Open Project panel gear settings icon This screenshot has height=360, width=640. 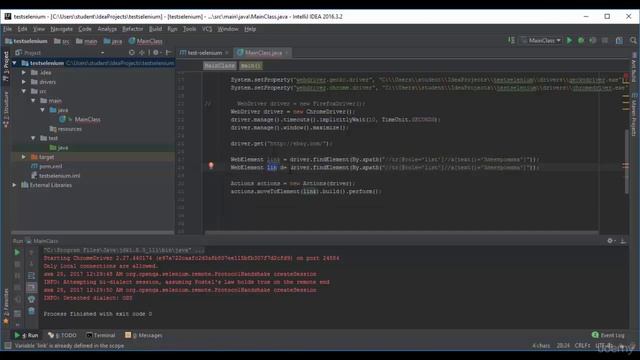156,53
